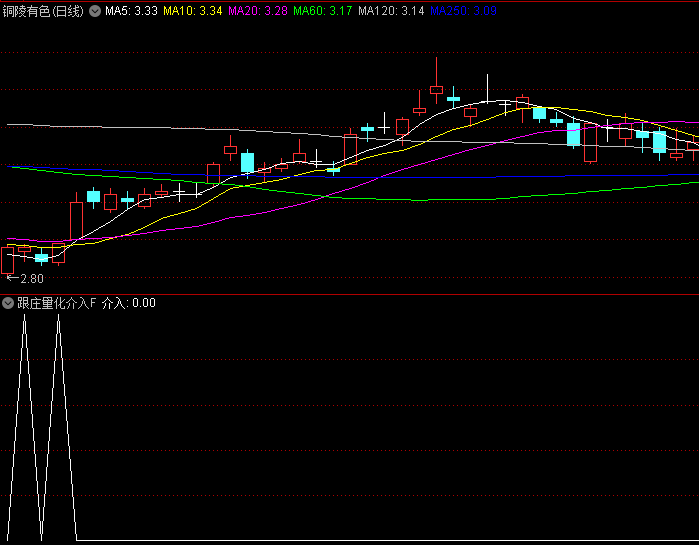Click the green MA60: 3.17 label
Image resolution: width=699 pixels, height=545 pixels.
(323, 11)
